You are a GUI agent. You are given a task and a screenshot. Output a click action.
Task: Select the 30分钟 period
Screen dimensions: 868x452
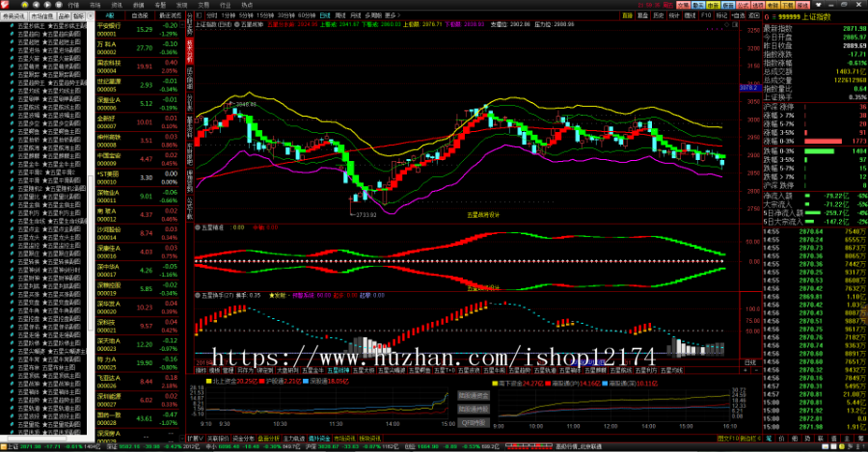(286, 15)
